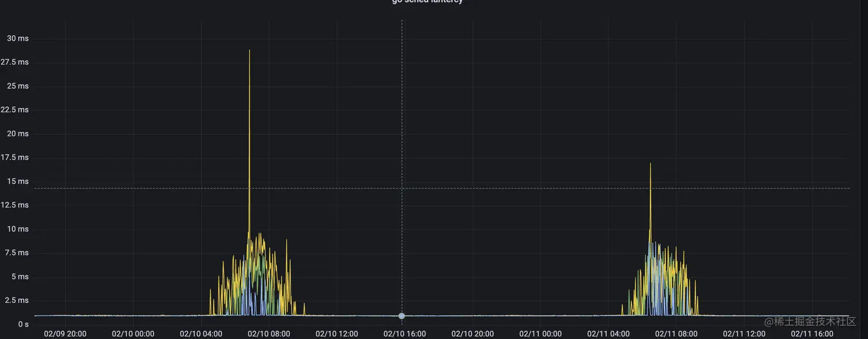Click the 02/11 00:00 time label
The image size is (868, 339).
pyautogui.click(x=541, y=334)
